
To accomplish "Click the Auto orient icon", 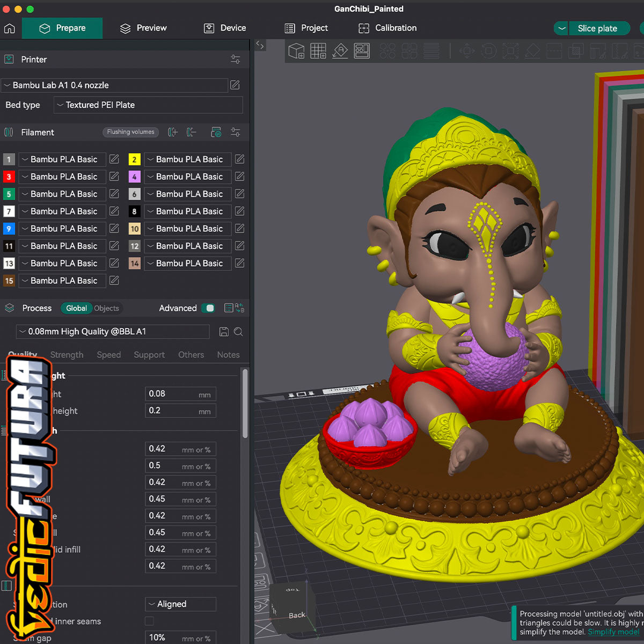I will pyautogui.click(x=340, y=51).
